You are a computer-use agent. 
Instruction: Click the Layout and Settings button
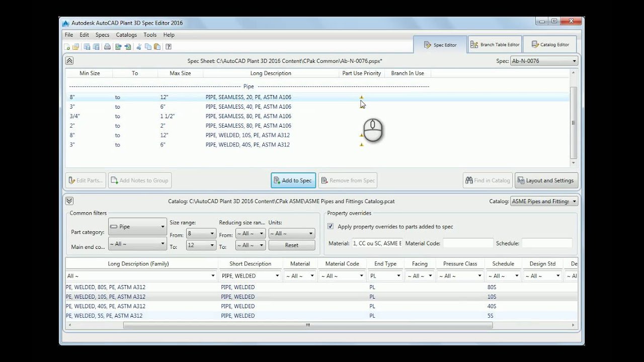[546, 180]
